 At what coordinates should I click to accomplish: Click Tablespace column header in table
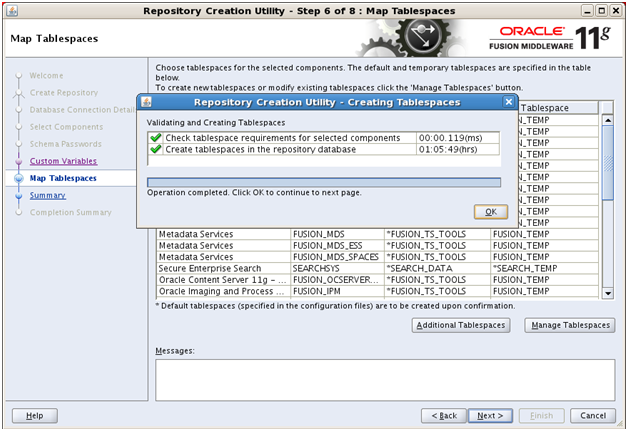coord(558,108)
